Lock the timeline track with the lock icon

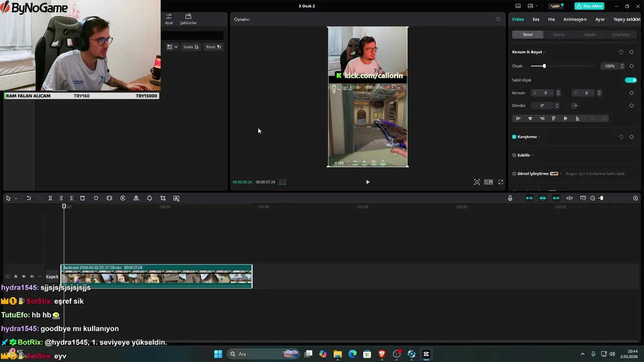pos(16,277)
